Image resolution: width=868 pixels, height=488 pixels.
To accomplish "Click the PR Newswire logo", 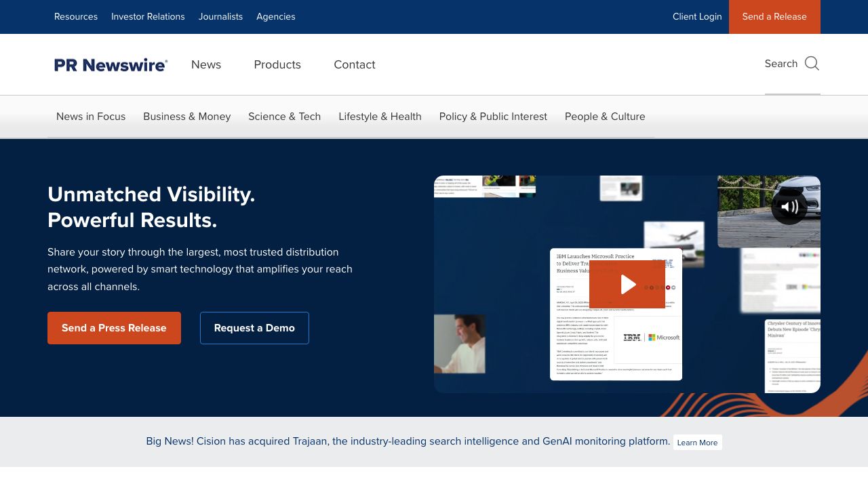I will 111,65.
